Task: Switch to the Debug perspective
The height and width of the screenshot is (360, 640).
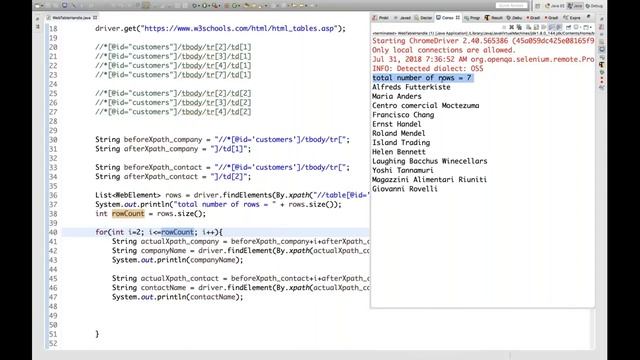Action: pos(594,6)
